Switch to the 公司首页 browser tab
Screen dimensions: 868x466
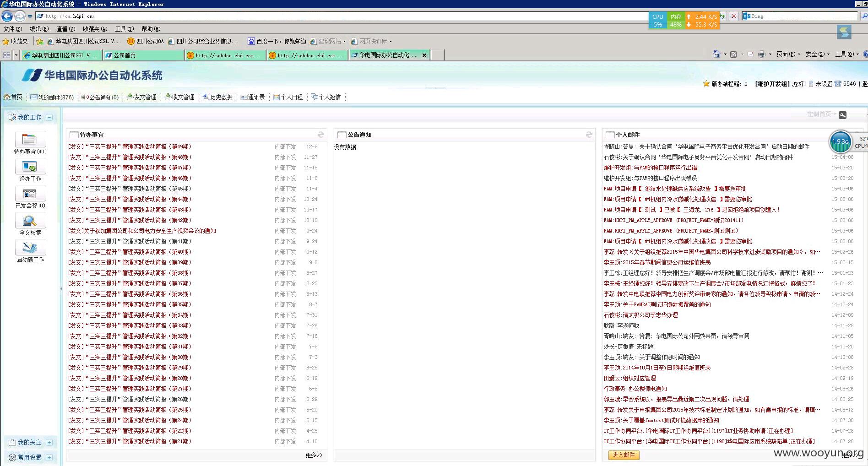143,55
